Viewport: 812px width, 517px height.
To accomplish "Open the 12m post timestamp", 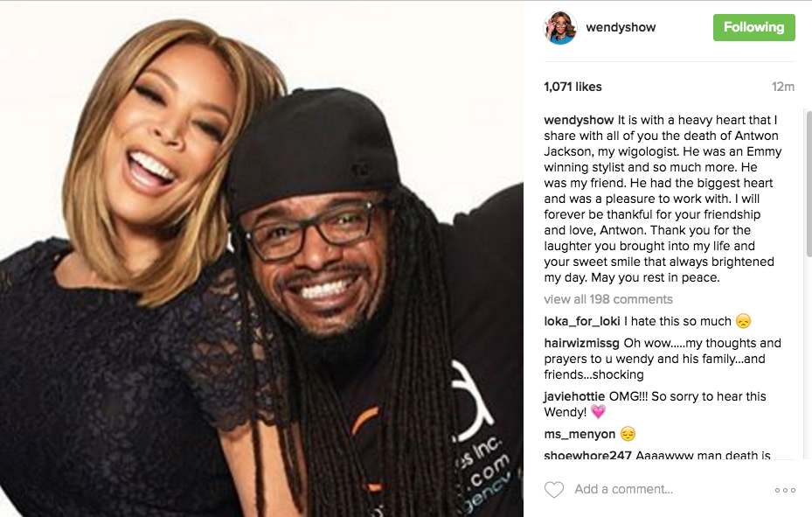I will pyautogui.click(x=783, y=87).
